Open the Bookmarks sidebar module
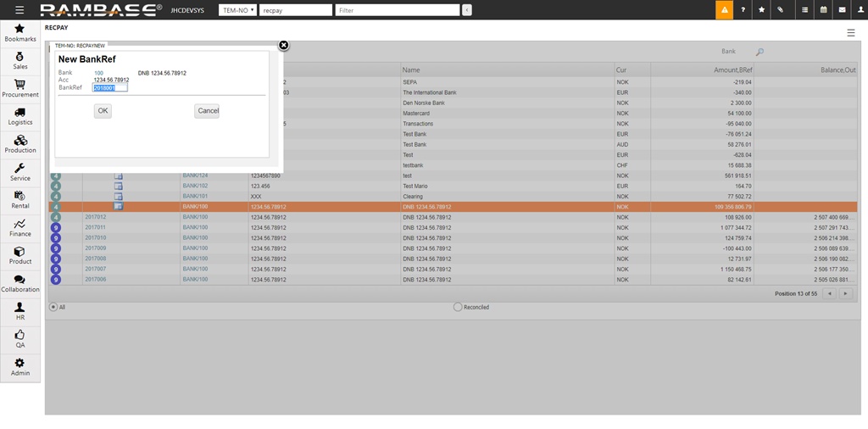The width and height of the screenshot is (868, 429). (20, 33)
